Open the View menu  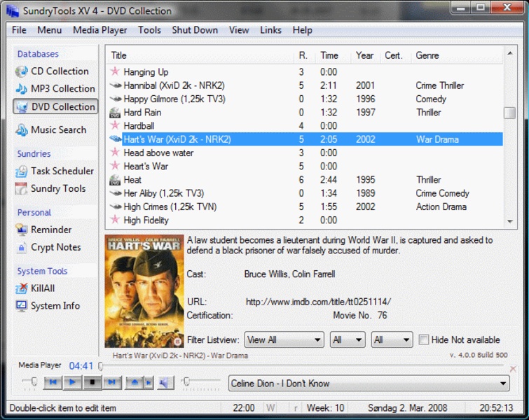tap(239, 30)
